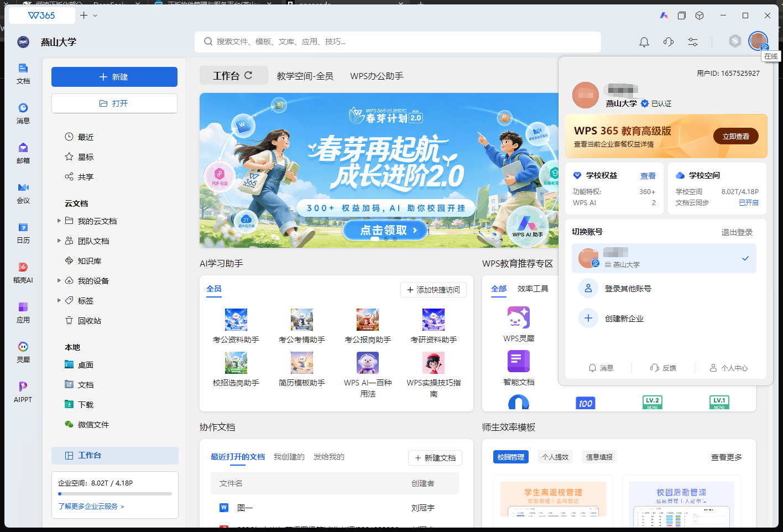Refresh the 工作台 tab
The height and width of the screenshot is (532, 783).
tap(248, 75)
